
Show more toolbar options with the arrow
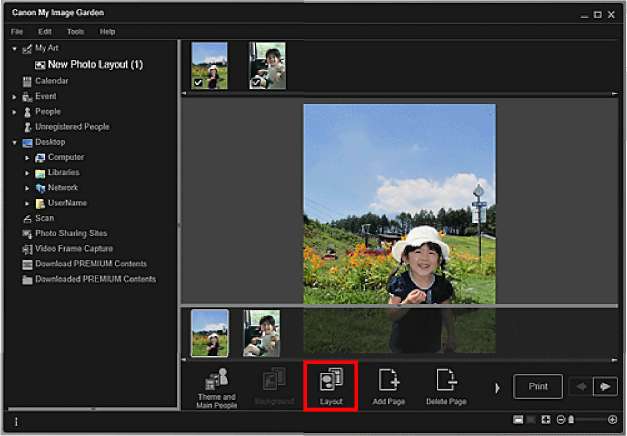pos(497,386)
